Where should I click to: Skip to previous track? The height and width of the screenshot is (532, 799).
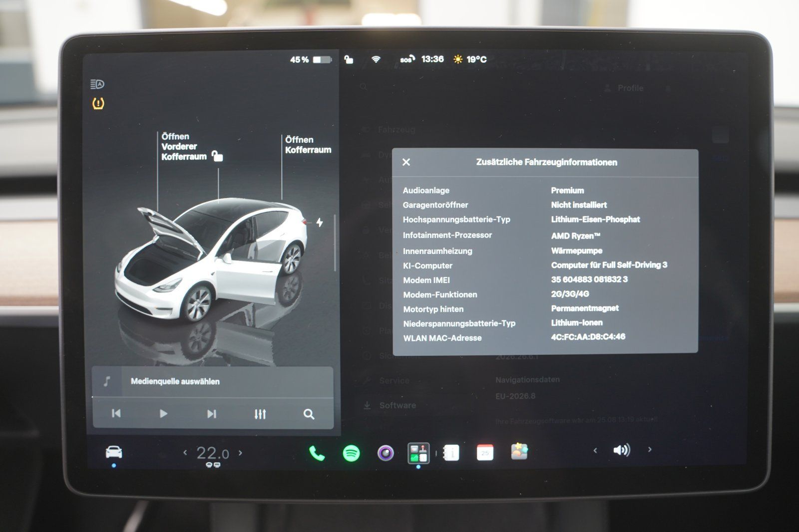coord(116,413)
